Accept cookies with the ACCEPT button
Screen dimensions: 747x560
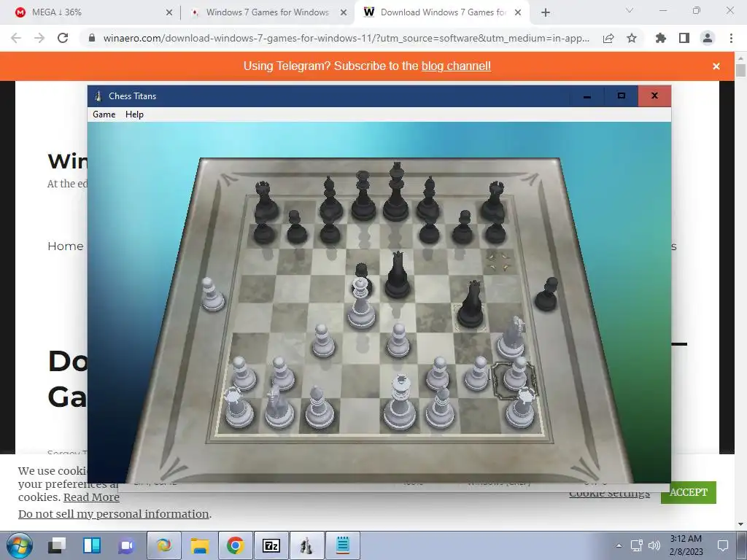689,492
